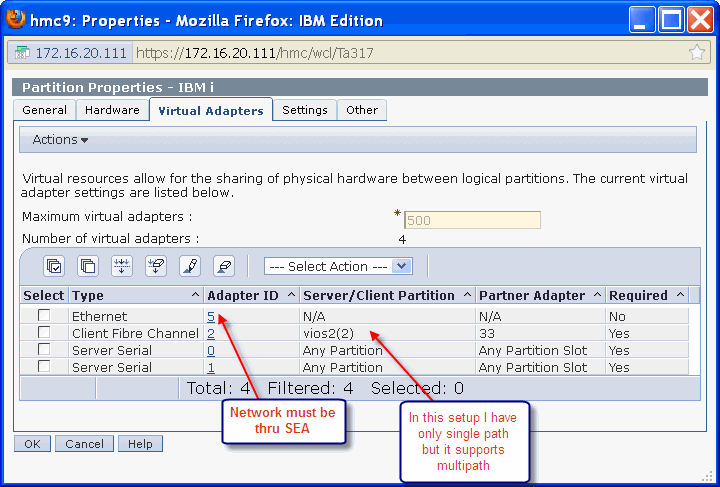
Task: Select the Client Fibre Channel row checkbox
Action: 43,333
